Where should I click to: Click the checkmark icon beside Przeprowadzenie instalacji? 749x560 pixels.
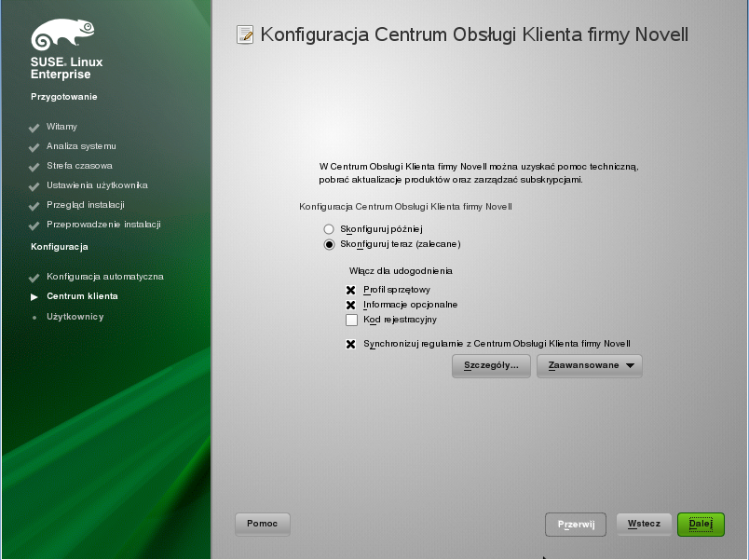click(34, 225)
